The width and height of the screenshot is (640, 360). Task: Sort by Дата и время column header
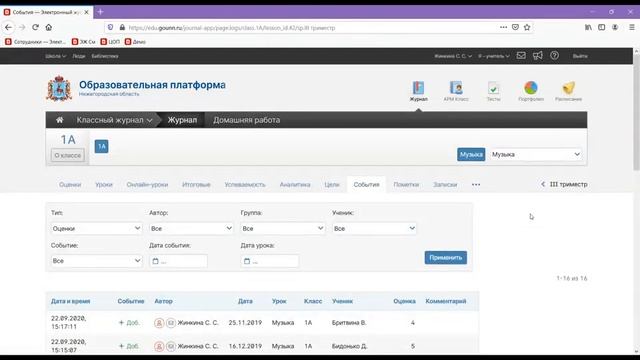coord(70,301)
